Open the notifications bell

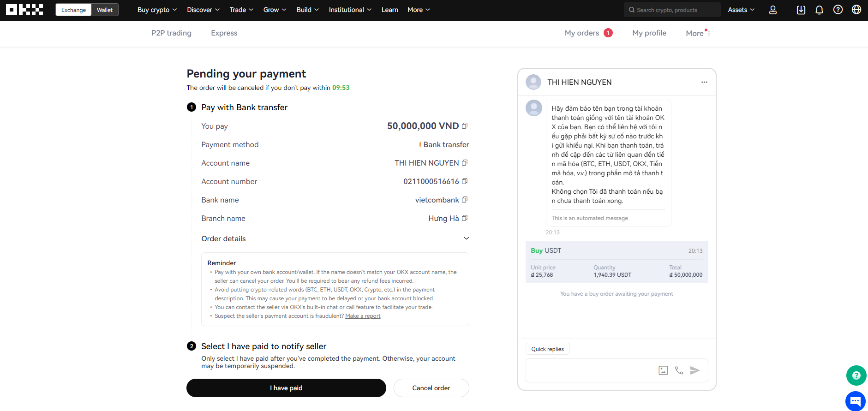pyautogui.click(x=820, y=10)
